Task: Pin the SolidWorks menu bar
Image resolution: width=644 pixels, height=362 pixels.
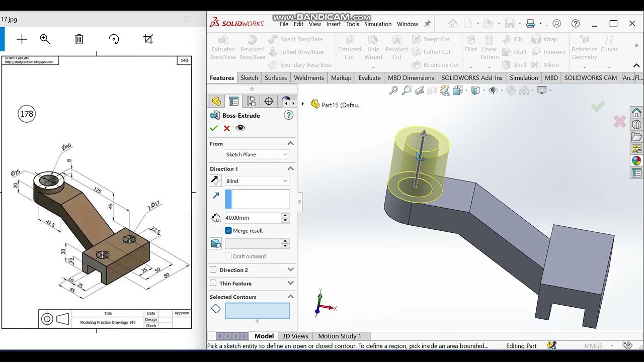Action: coord(428,24)
